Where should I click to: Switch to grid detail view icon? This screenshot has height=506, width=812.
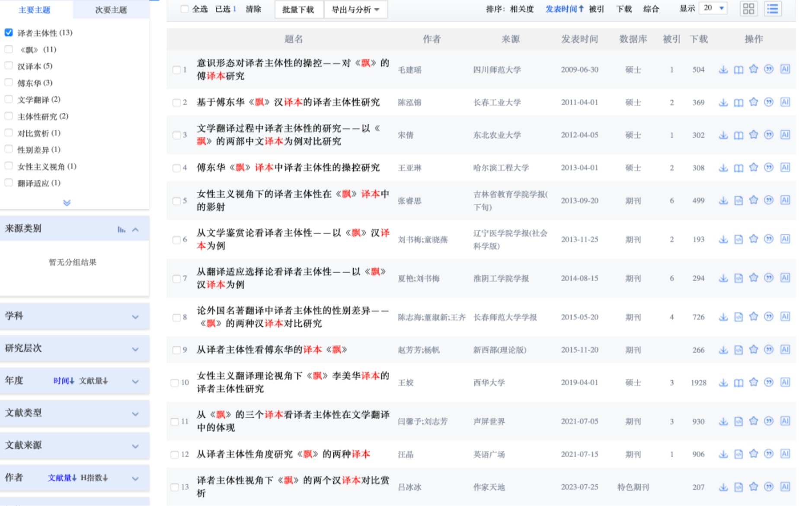tap(749, 9)
